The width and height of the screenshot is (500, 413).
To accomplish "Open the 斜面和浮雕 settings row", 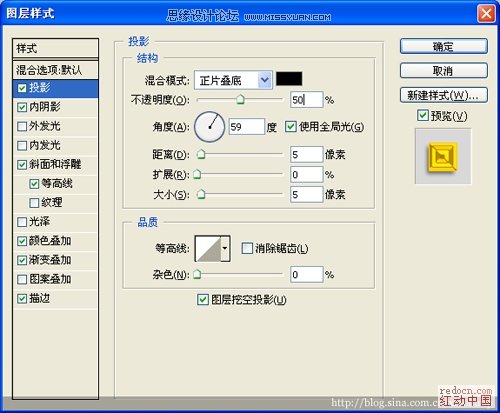I will click(x=55, y=164).
